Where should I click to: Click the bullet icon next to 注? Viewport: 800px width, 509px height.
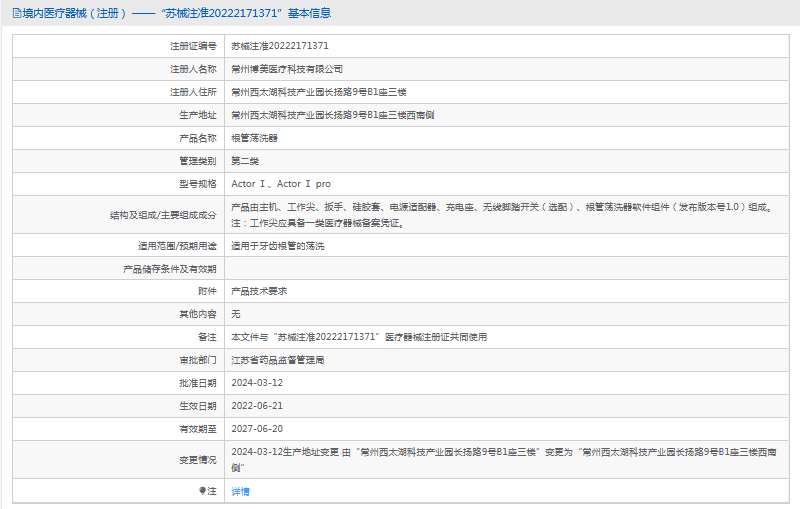click(x=202, y=491)
